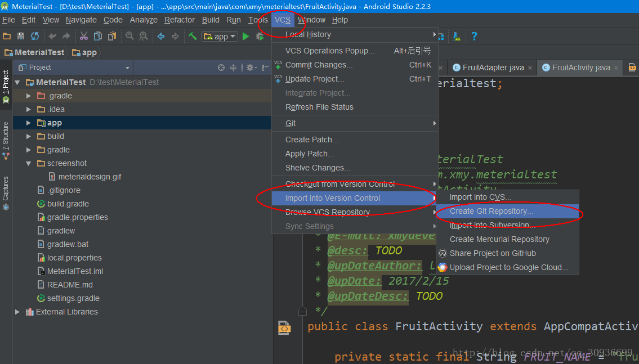Click the Replace search icon
This screenshot has width=639, height=364.
pyautogui.click(x=144, y=36)
